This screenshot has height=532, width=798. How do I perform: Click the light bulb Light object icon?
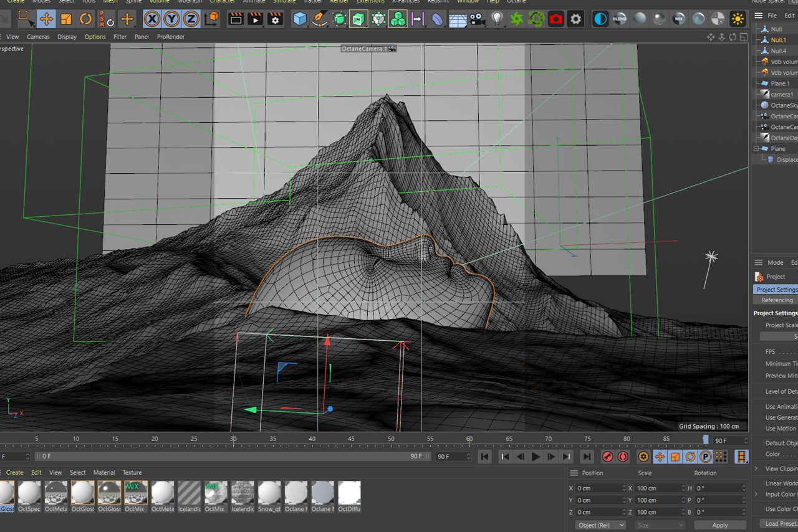pos(496,19)
